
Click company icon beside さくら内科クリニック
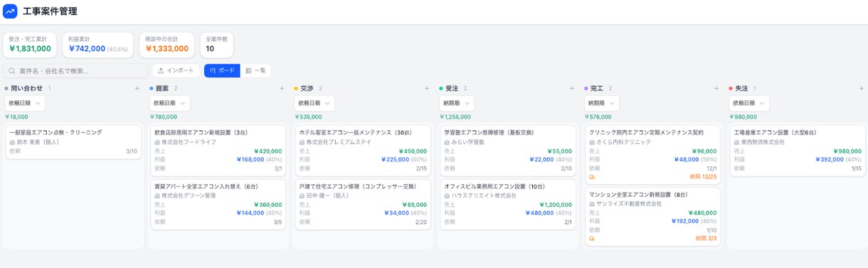[x=592, y=142]
